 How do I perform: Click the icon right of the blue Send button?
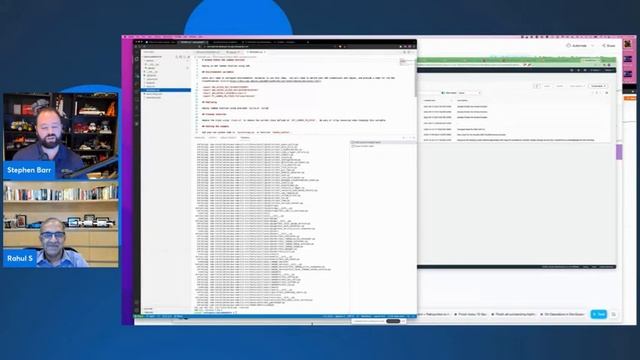[x=613, y=314]
